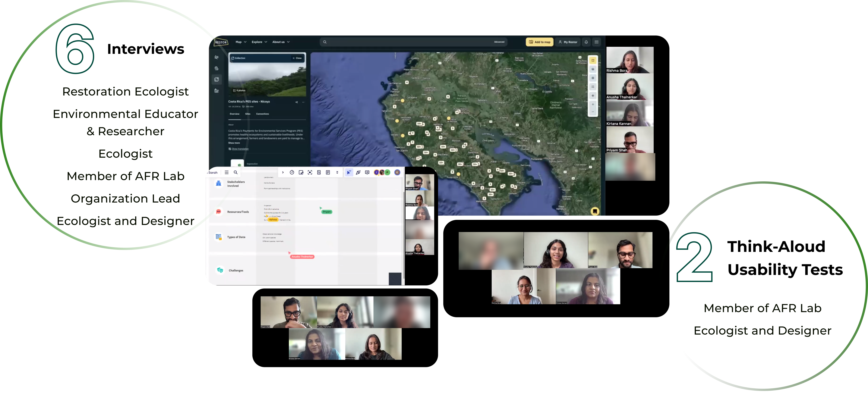Open the Connections tab
The width and height of the screenshot is (868, 401).
(262, 114)
